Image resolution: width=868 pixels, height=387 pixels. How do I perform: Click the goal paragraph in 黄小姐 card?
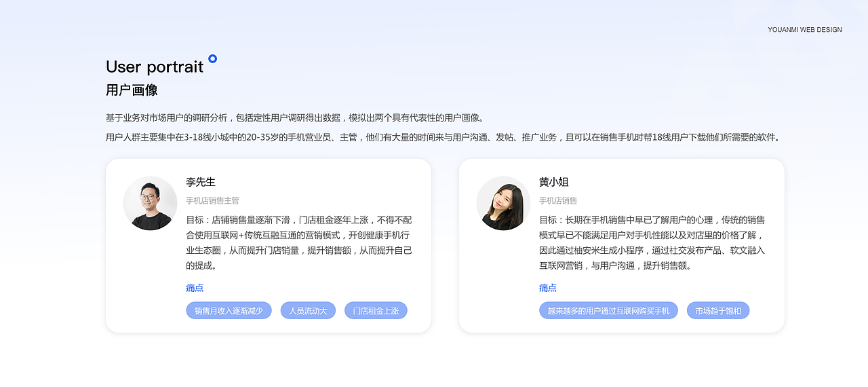[652, 242]
